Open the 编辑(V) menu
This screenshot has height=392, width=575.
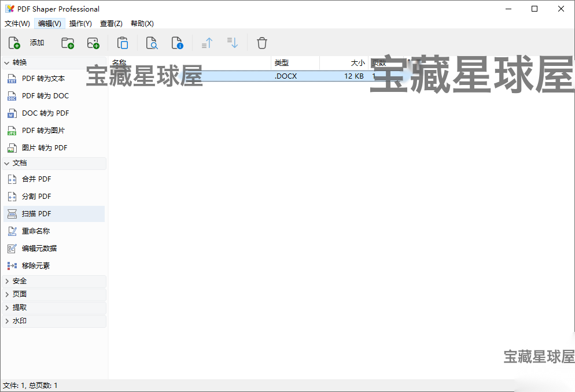coord(50,24)
